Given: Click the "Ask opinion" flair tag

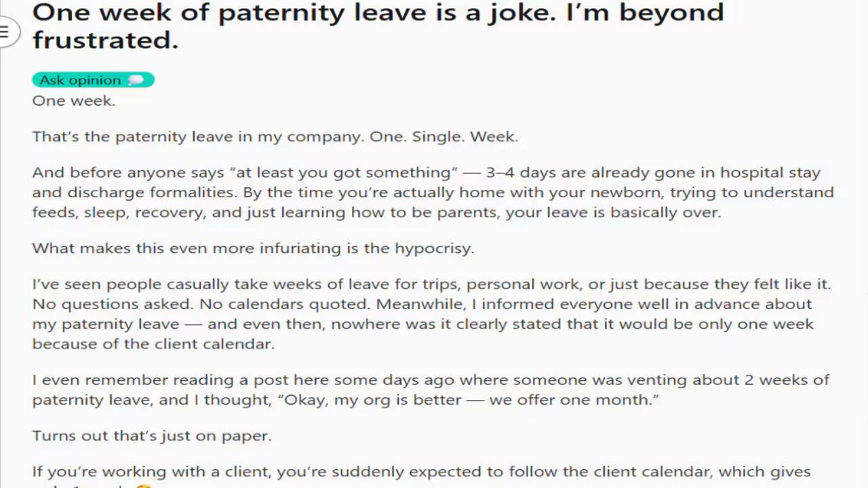Looking at the screenshot, I should click(80, 80).
